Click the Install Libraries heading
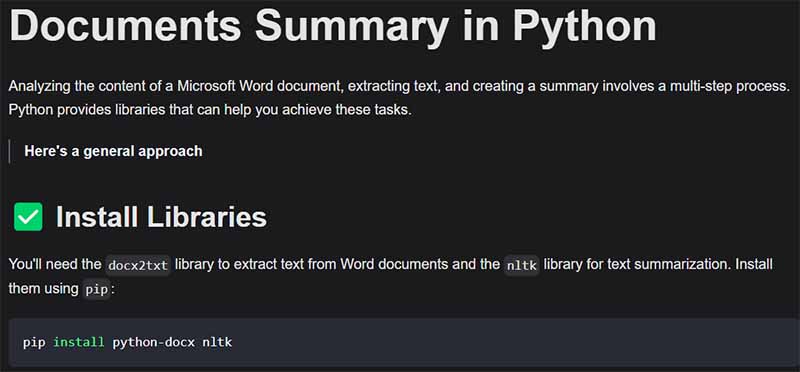The height and width of the screenshot is (372, 800). coord(161,217)
